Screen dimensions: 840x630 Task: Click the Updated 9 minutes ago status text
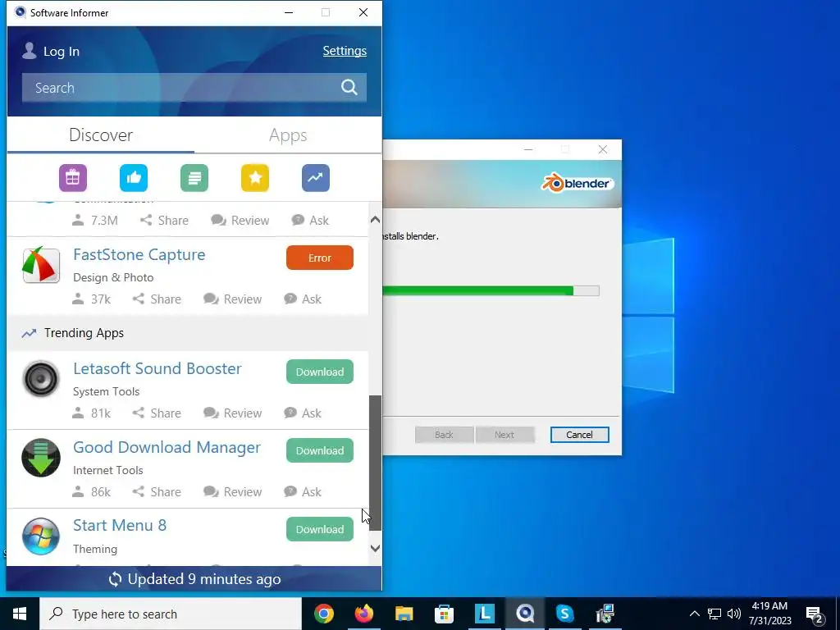[x=204, y=579]
